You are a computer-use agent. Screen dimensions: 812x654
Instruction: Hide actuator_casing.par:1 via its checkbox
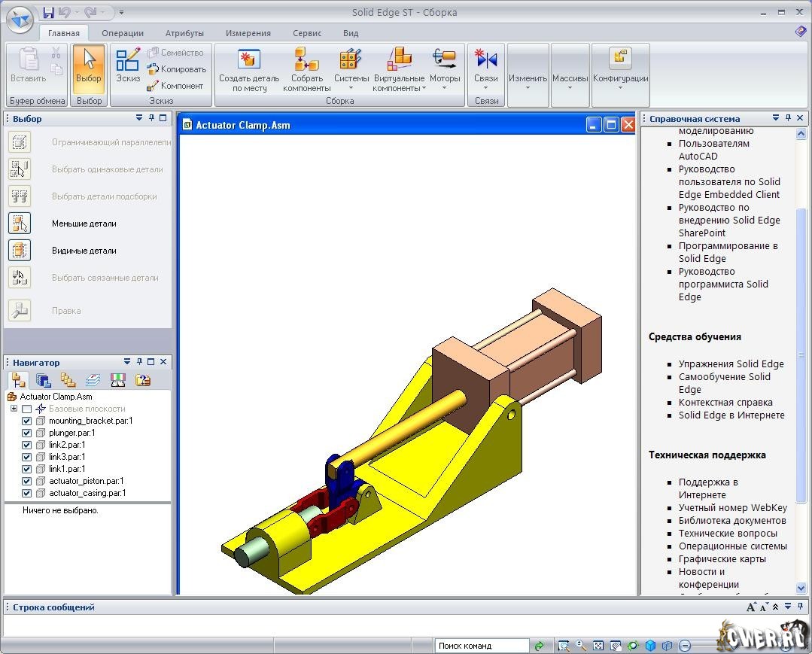[27, 494]
